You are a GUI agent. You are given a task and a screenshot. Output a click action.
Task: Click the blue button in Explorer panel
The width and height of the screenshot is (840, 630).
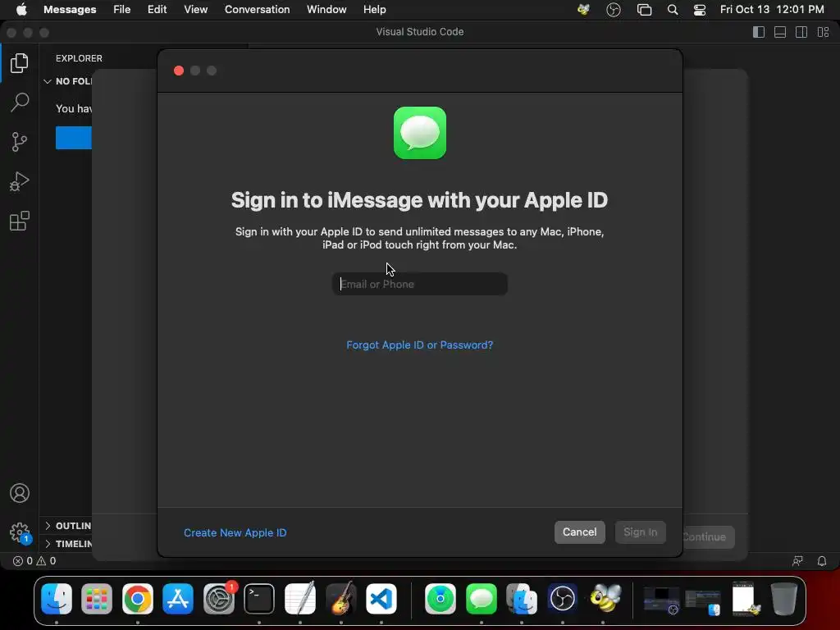(x=74, y=138)
